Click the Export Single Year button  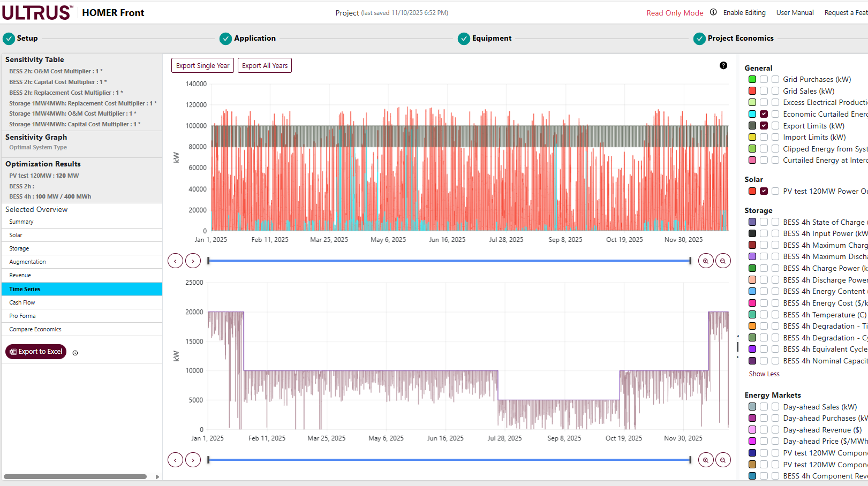202,65
